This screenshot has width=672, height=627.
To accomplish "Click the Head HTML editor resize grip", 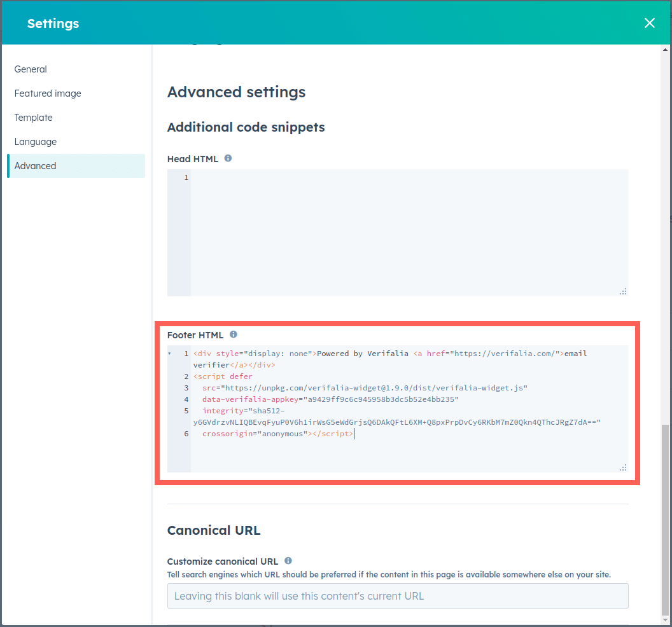I will click(623, 291).
